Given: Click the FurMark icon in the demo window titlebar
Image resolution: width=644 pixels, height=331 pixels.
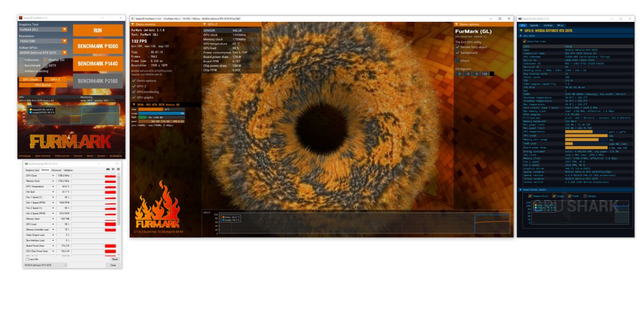Looking at the screenshot, I should pos(133,17).
